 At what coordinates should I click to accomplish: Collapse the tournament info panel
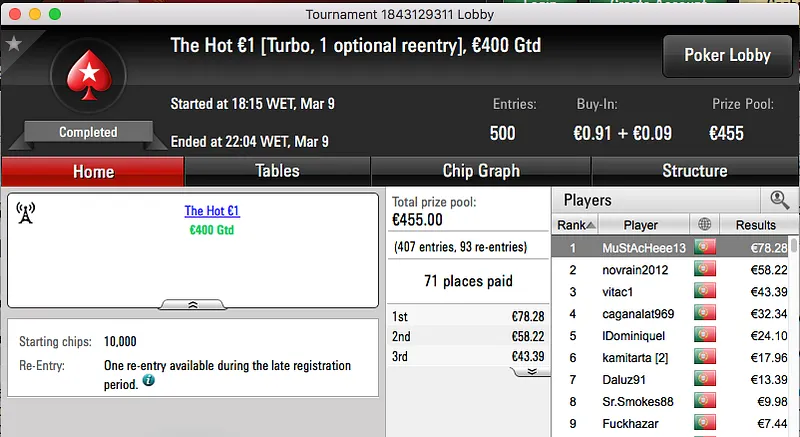tap(193, 304)
